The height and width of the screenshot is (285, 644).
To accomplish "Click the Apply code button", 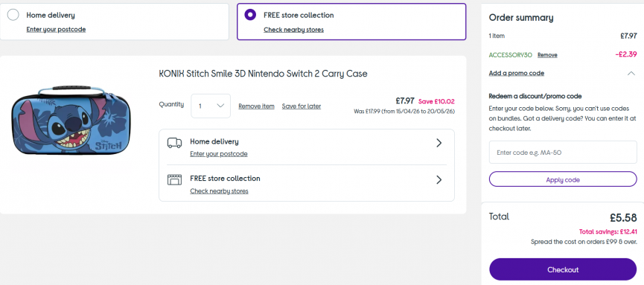I will (563, 180).
